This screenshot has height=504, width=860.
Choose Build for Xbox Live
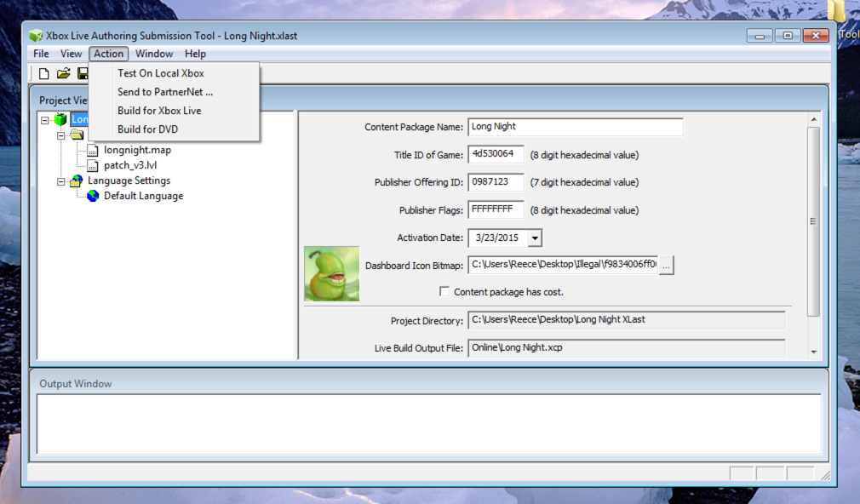pos(174,110)
